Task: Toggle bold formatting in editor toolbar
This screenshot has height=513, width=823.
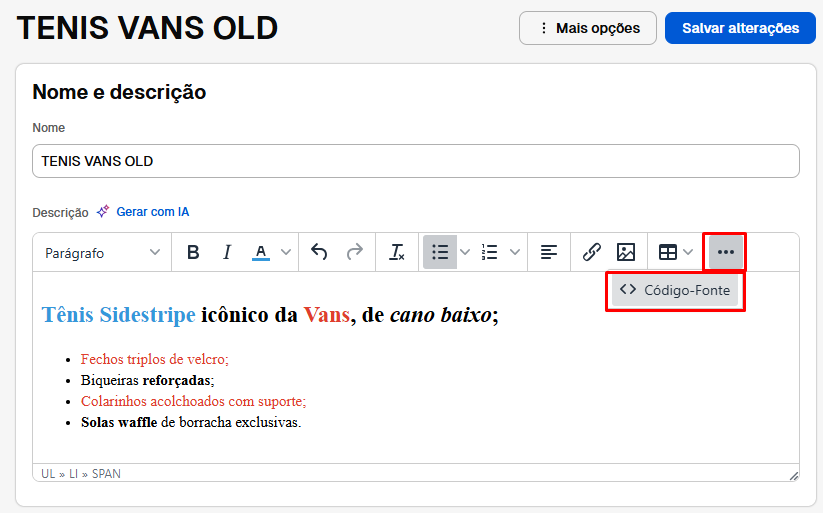Action: coord(194,253)
